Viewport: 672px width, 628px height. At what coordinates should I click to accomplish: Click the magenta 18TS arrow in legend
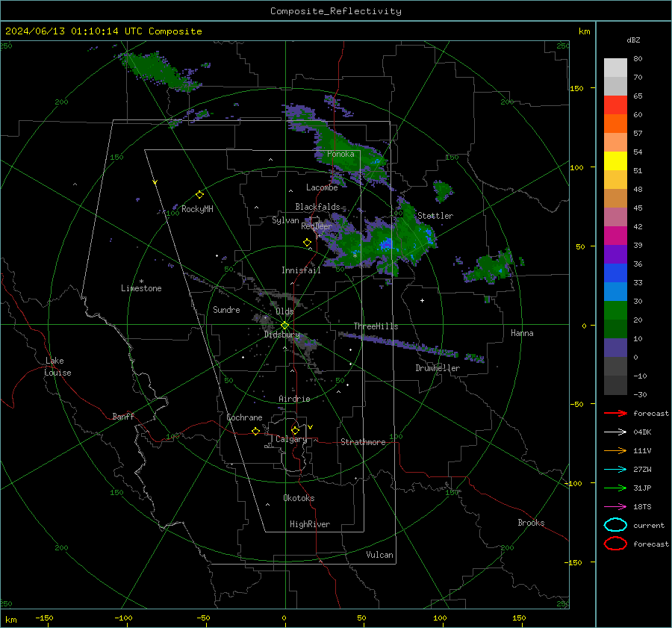pos(615,507)
